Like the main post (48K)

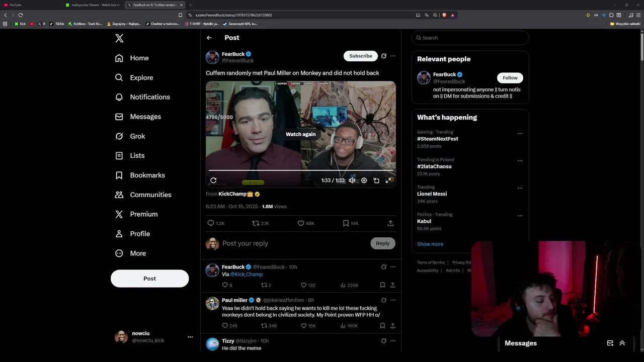pos(306,223)
